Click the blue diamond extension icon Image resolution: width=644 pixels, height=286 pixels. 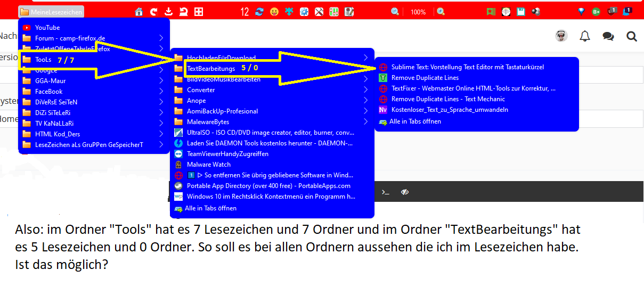(x=582, y=12)
